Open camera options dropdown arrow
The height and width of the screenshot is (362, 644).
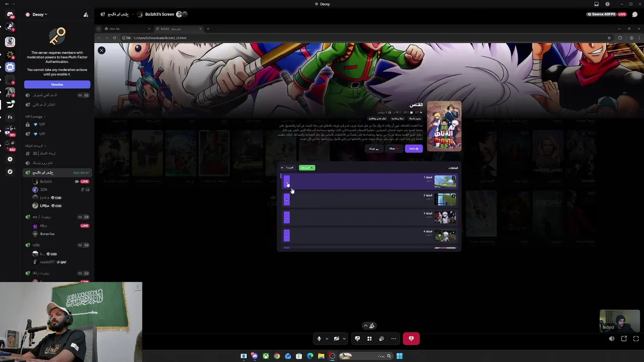click(344, 338)
